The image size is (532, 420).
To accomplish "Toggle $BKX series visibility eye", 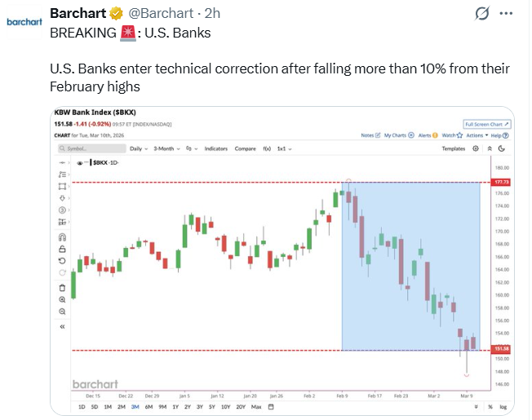I will point(81,163).
